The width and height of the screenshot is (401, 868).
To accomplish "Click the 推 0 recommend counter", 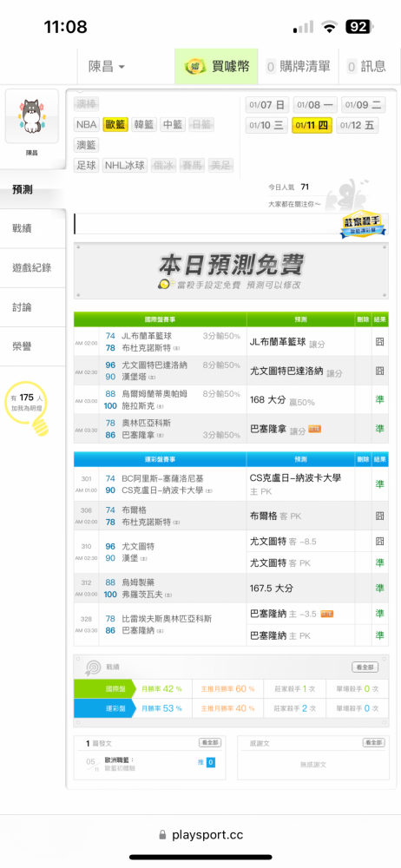I will (207, 762).
